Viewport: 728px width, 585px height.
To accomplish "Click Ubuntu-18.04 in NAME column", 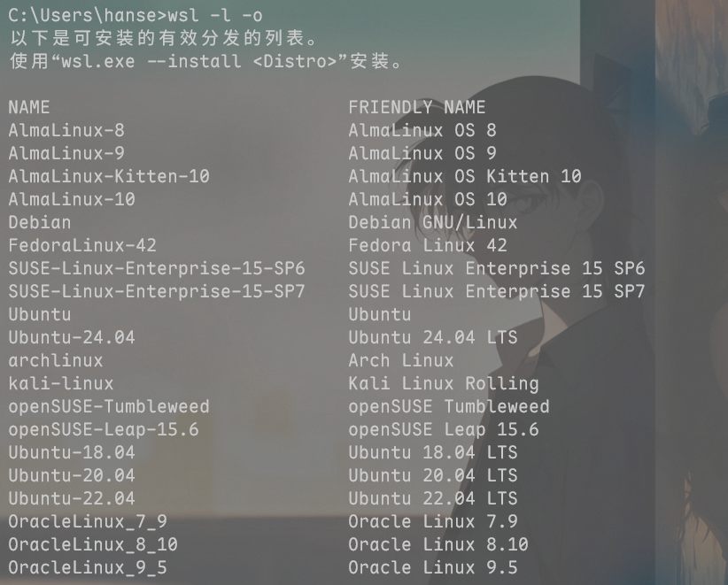I will [x=72, y=452].
